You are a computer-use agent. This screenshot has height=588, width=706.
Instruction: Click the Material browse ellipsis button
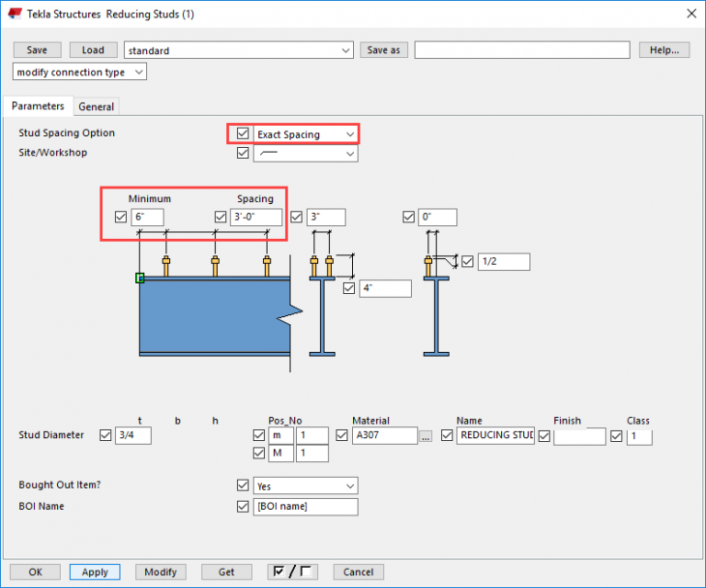tap(426, 436)
